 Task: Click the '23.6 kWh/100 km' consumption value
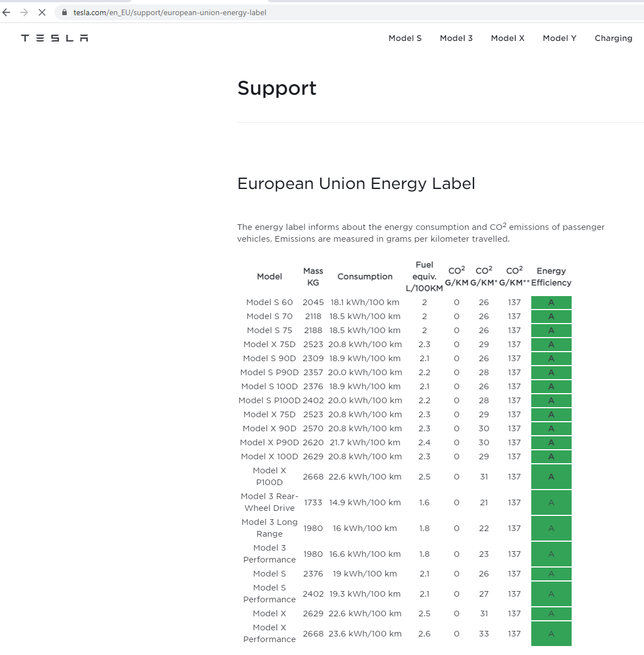365,634
